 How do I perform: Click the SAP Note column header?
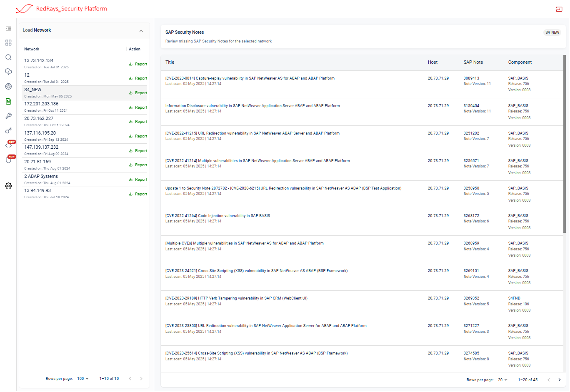[473, 62]
